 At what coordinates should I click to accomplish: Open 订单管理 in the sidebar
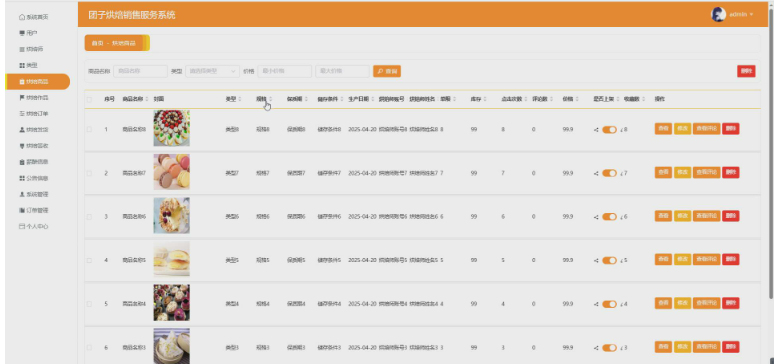38,210
